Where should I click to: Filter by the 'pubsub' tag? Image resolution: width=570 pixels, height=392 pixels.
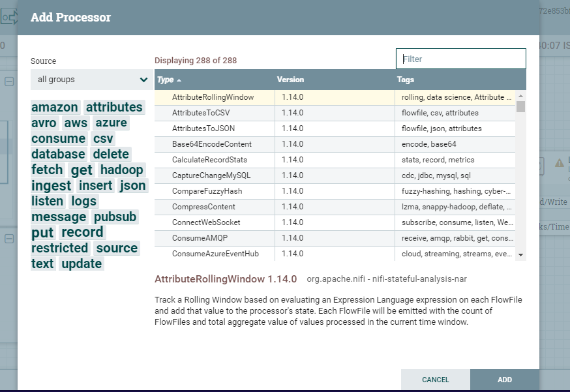coord(115,217)
